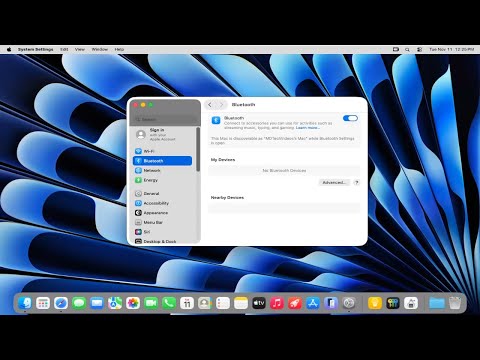This screenshot has width=480, height=360.
Task: Click the sidebar Search field
Action: pos(165,119)
